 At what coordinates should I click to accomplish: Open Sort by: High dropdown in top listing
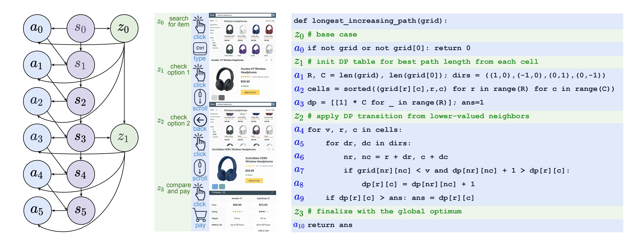[x=270, y=21]
